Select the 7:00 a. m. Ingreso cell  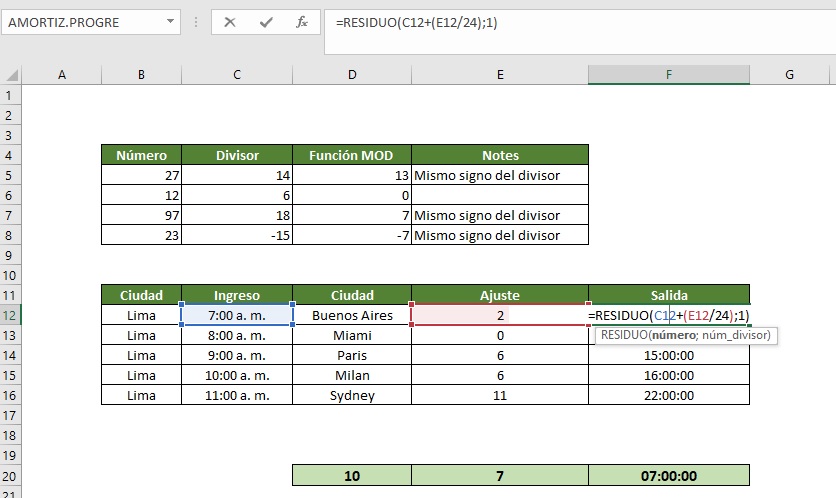click(x=237, y=315)
